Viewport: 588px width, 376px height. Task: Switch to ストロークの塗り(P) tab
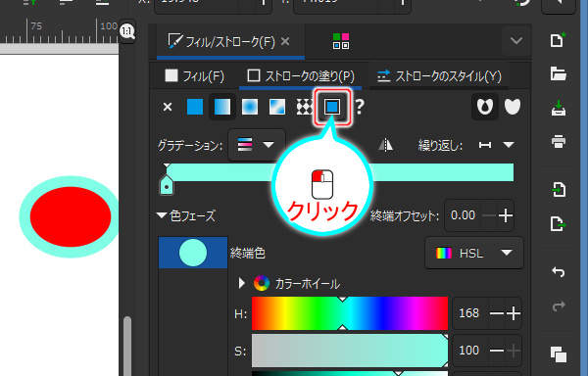tap(301, 76)
